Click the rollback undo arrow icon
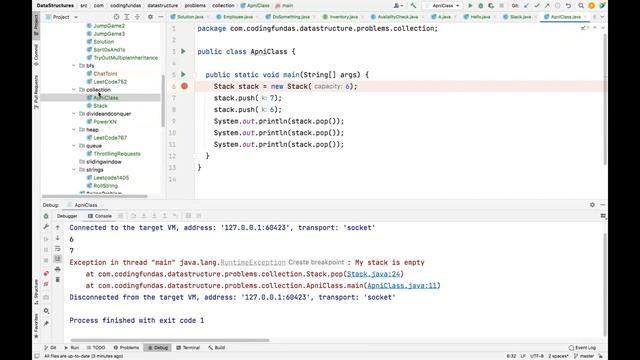This screenshot has width=640, height=360. tap(568, 6)
